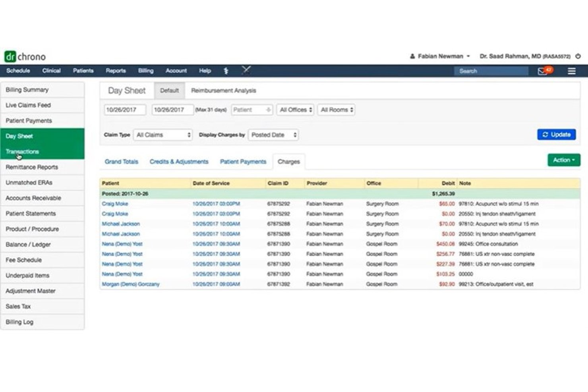
Task: Switch to Credits & Adjustments tab
Action: [179, 162]
